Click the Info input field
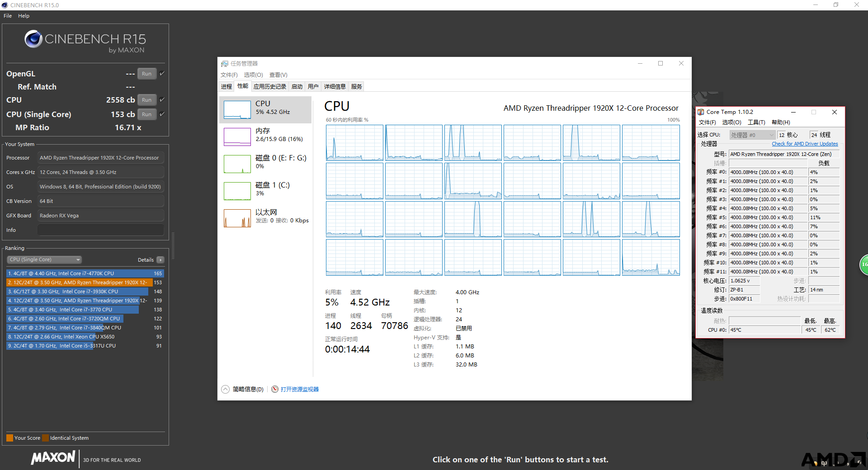Image resolution: width=868 pixels, height=470 pixels. point(100,230)
